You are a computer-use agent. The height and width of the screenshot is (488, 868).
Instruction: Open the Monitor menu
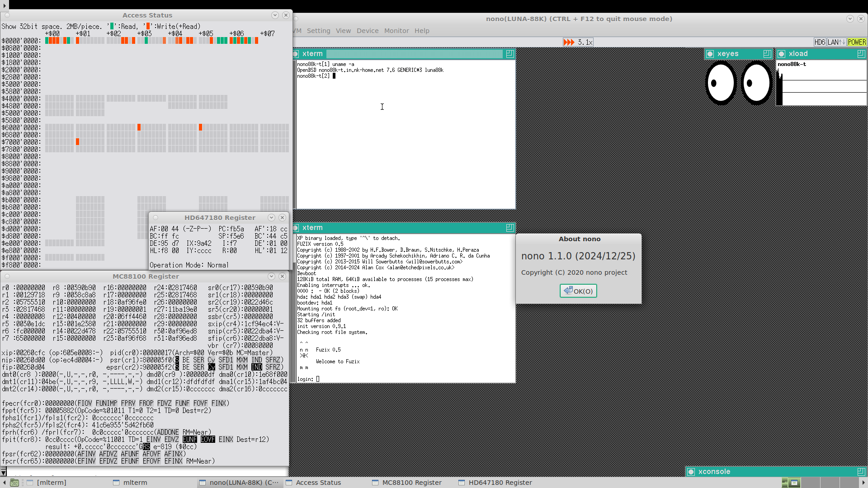pos(396,31)
